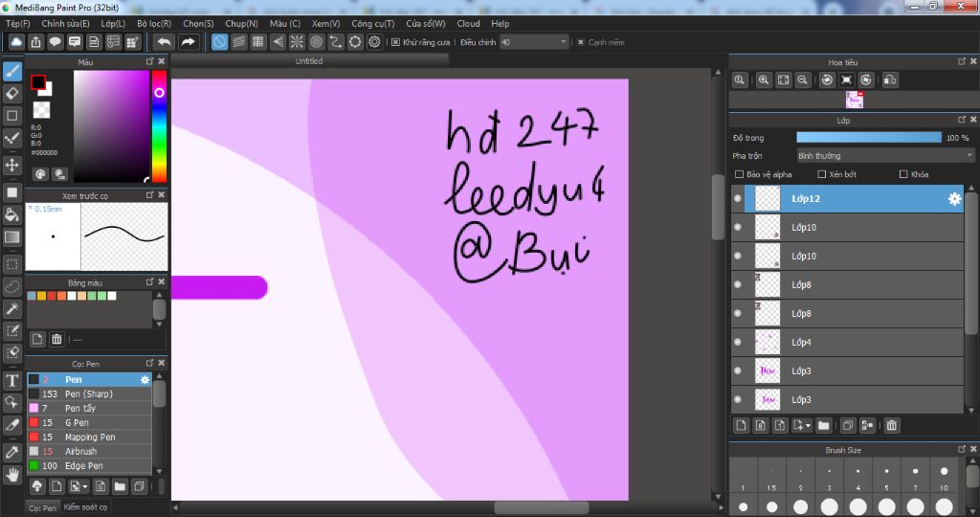Select the Brush tool in left toolbar
This screenshot has height=517, width=980.
[12, 71]
